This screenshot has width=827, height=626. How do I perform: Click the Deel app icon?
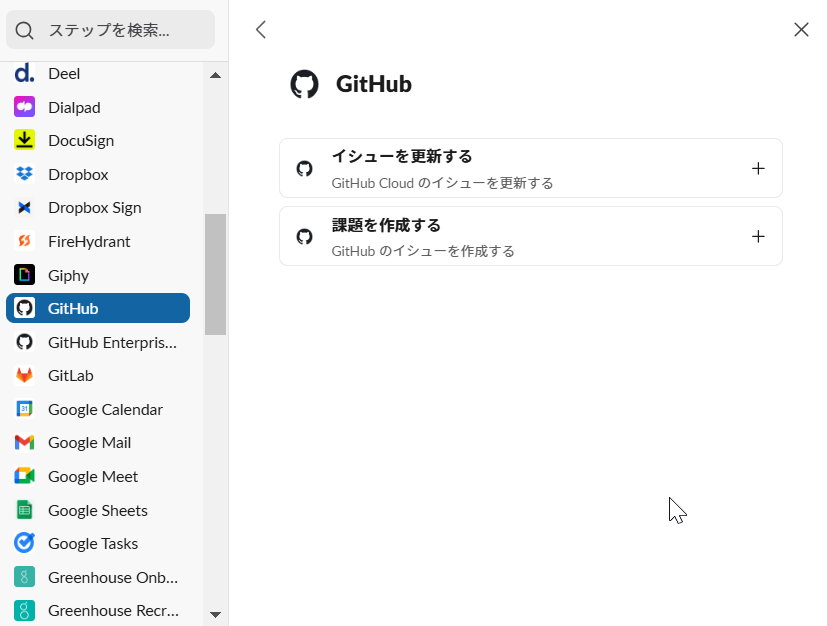[25, 74]
